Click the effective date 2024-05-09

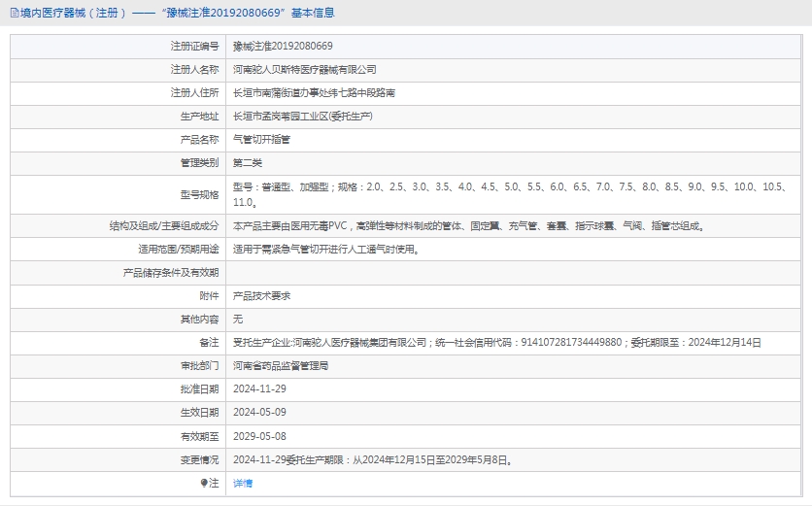[259, 412]
